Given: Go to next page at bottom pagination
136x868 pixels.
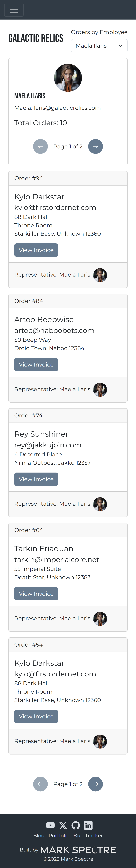Looking at the screenshot, I should [x=96, y=784].
